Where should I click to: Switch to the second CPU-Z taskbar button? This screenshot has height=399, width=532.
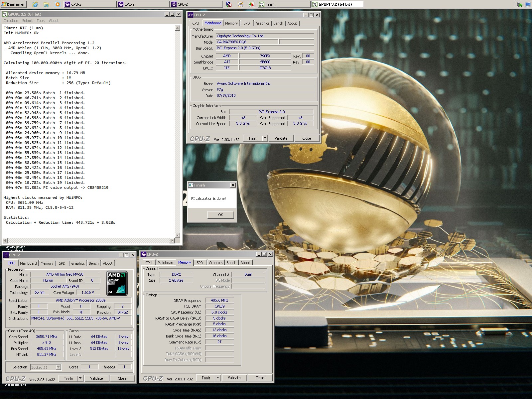pos(143,4)
